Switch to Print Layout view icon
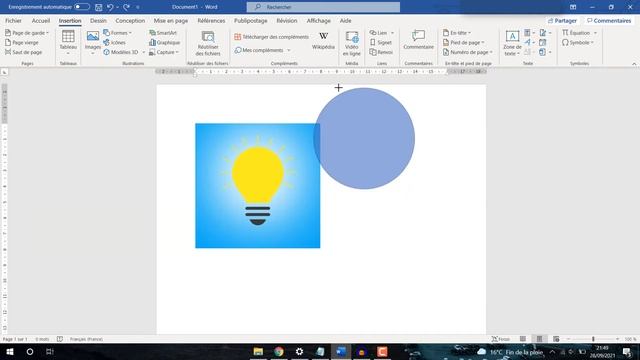The image size is (640, 360). coord(539,339)
